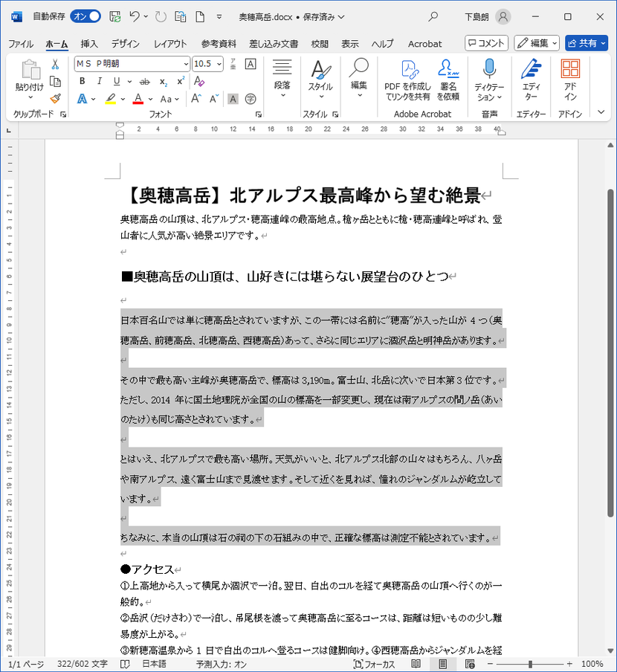
Task: Redo the last action
Action: tap(161, 16)
